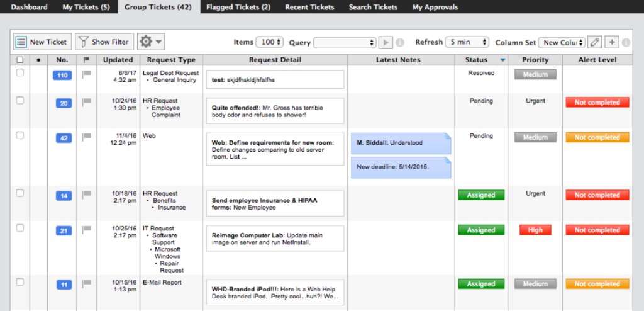Flag ticket 110 using its flag icon
The image size is (644, 311).
(86, 74)
